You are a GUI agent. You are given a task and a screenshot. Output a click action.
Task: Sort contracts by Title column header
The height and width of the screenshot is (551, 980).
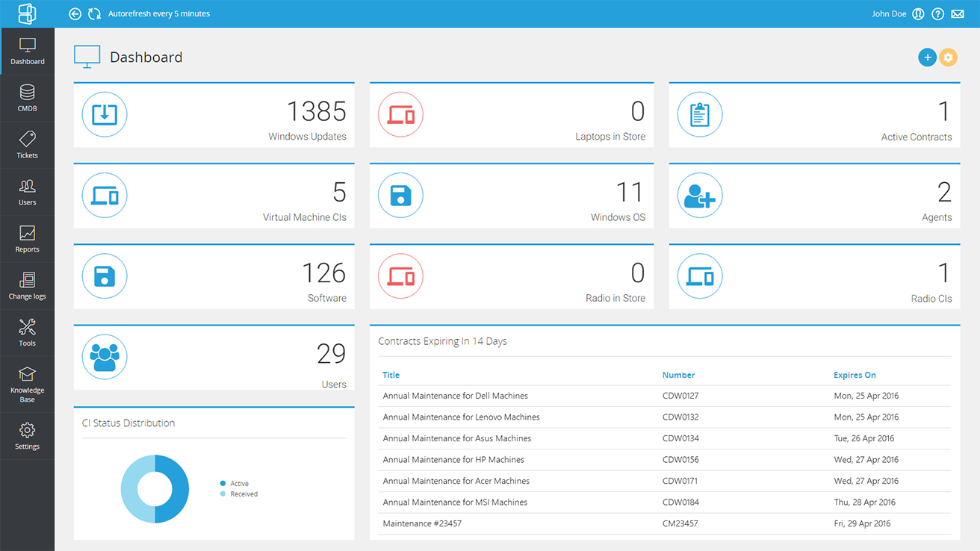tap(391, 375)
